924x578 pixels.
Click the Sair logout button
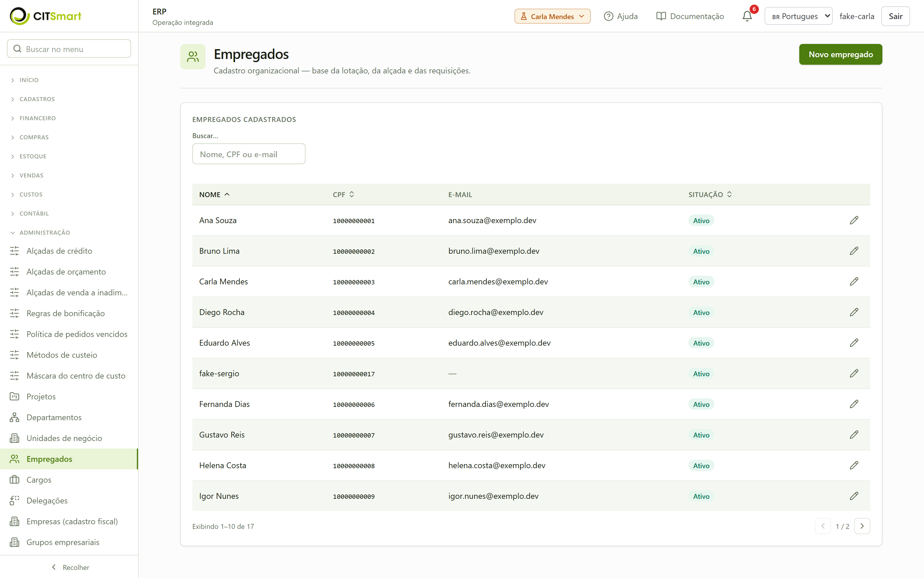pyautogui.click(x=895, y=16)
